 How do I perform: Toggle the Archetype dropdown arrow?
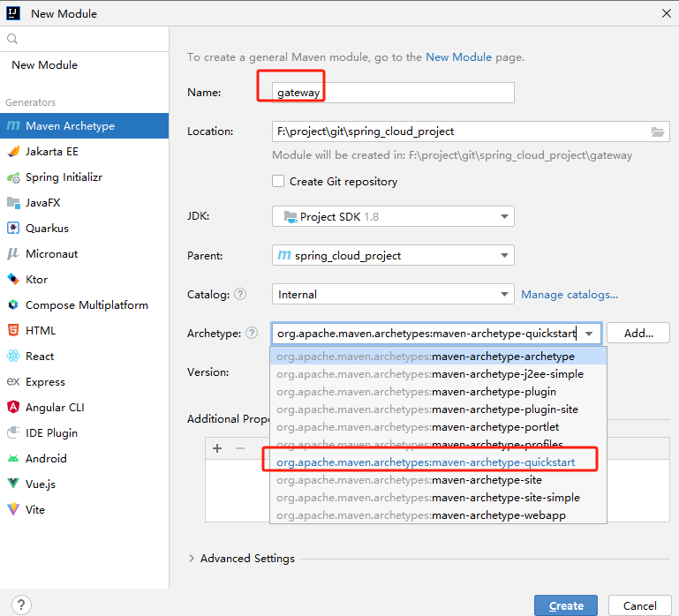point(589,334)
